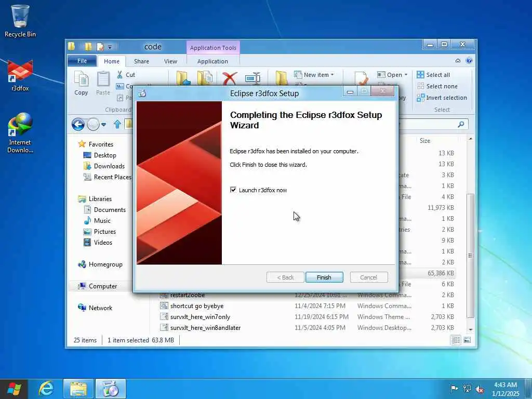This screenshot has height=399, width=532.
Task: Select Homegroup in the navigation pane
Action: [x=105, y=264]
